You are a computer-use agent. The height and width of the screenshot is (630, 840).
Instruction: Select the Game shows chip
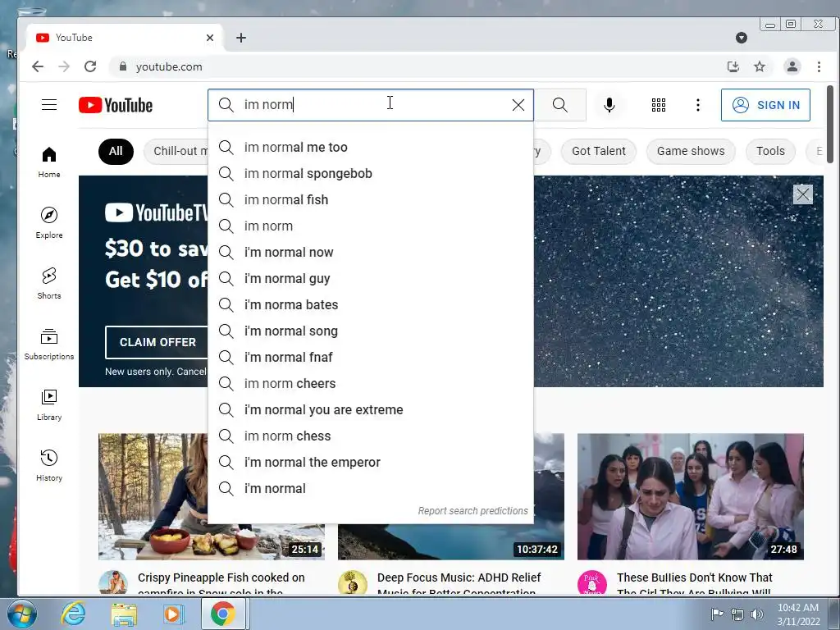coord(691,151)
